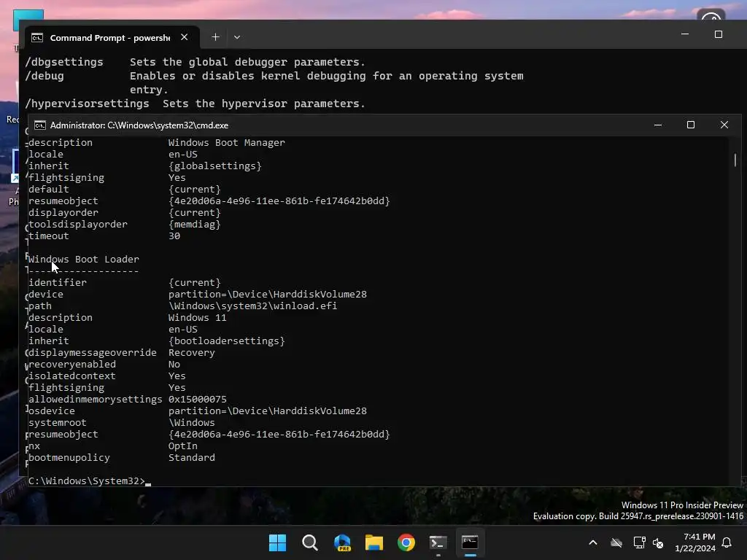
Task: Click the 'osdevice' label
Action: (52, 411)
